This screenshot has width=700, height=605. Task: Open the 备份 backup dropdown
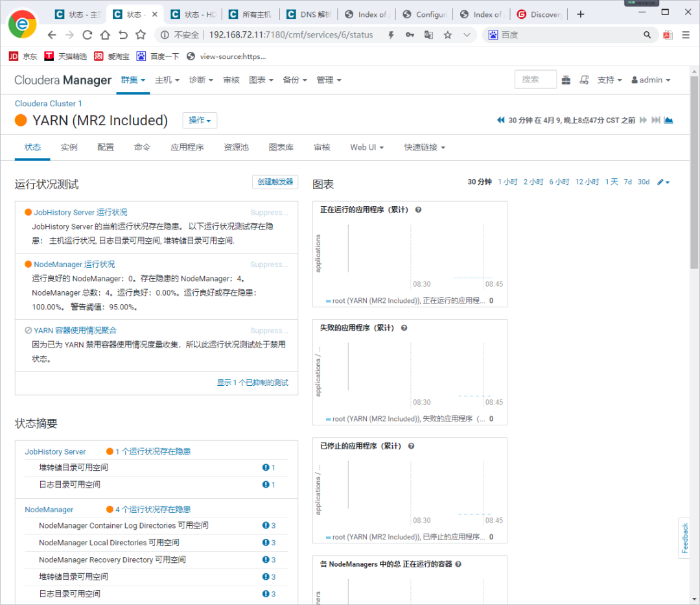click(295, 80)
